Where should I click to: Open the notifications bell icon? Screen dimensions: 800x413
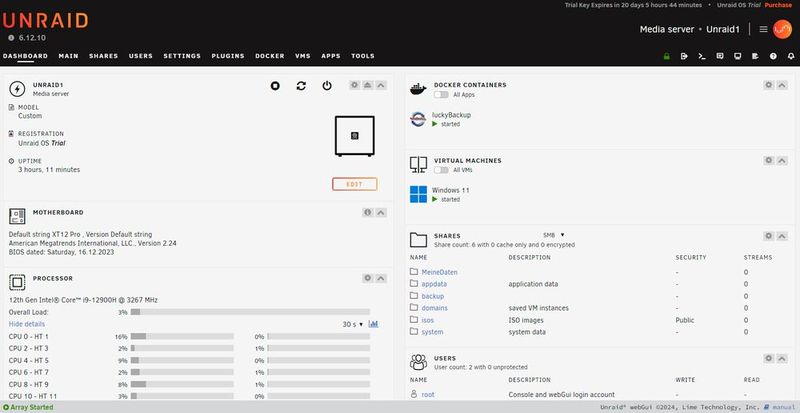click(791, 56)
